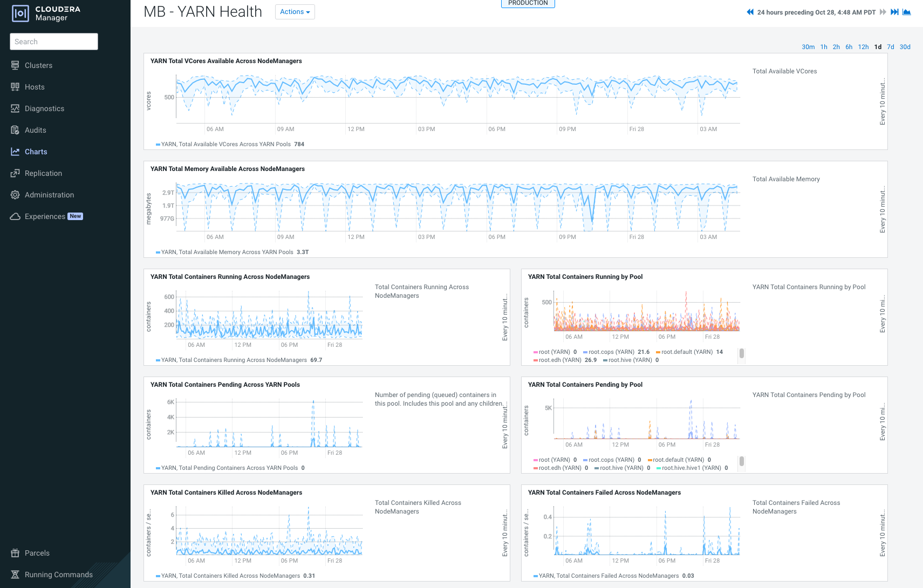Click inside the Search field

[54, 42]
